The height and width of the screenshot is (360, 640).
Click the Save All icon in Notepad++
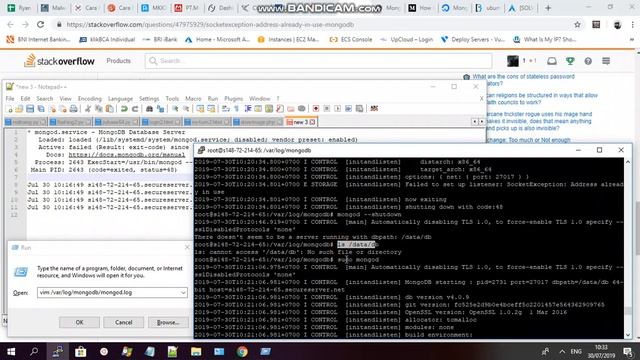coord(41,109)
